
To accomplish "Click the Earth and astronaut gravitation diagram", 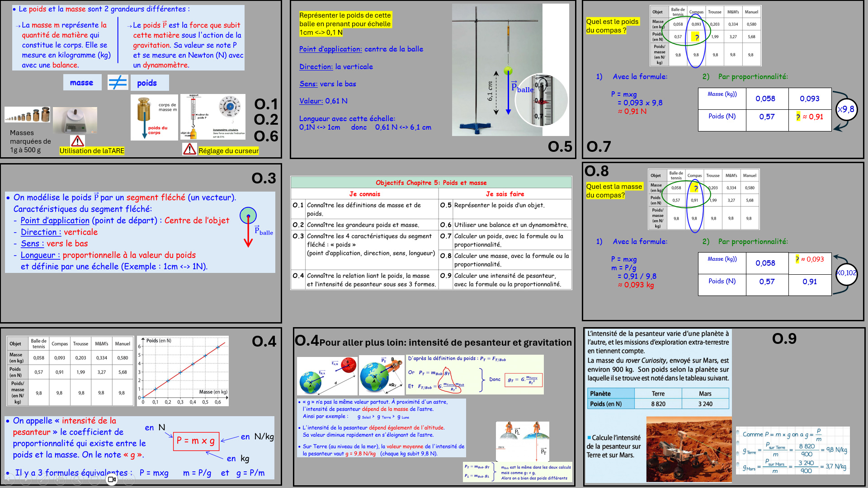I will (x=382, y=375).
